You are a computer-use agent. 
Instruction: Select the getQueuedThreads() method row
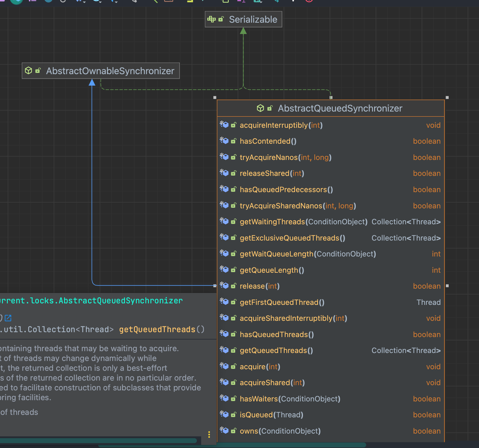click(276, 351)
